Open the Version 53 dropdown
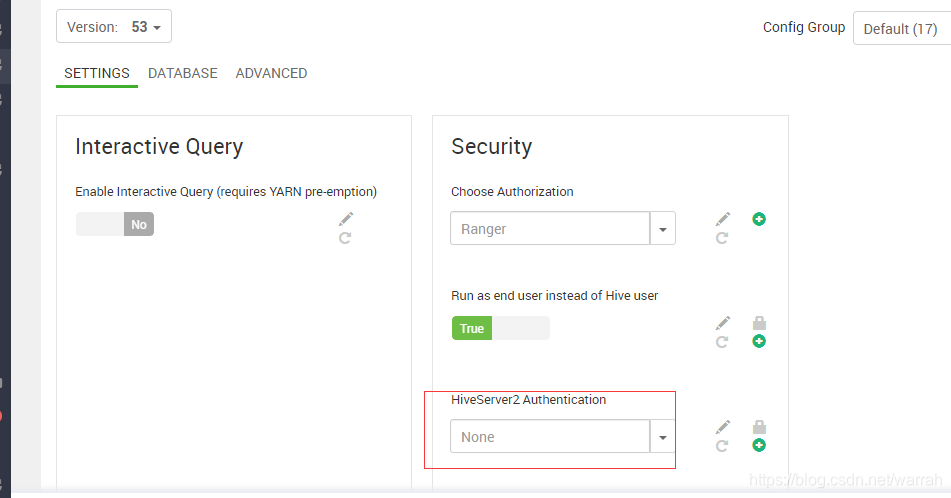 (x=114, y=27)
